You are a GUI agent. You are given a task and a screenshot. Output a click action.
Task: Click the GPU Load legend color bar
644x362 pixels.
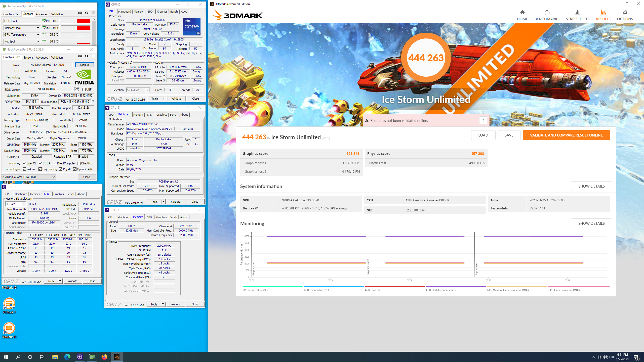395,287
